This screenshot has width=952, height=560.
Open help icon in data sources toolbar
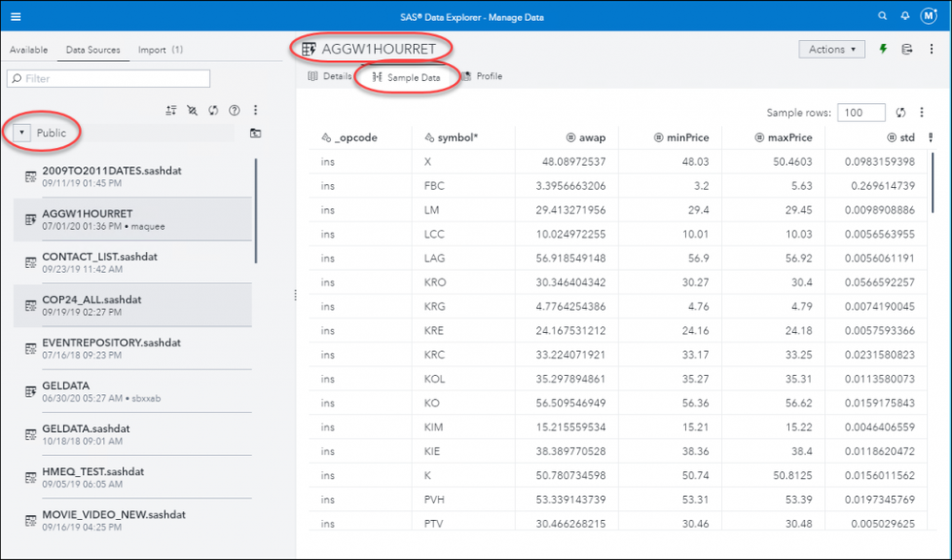click(235, 111)
